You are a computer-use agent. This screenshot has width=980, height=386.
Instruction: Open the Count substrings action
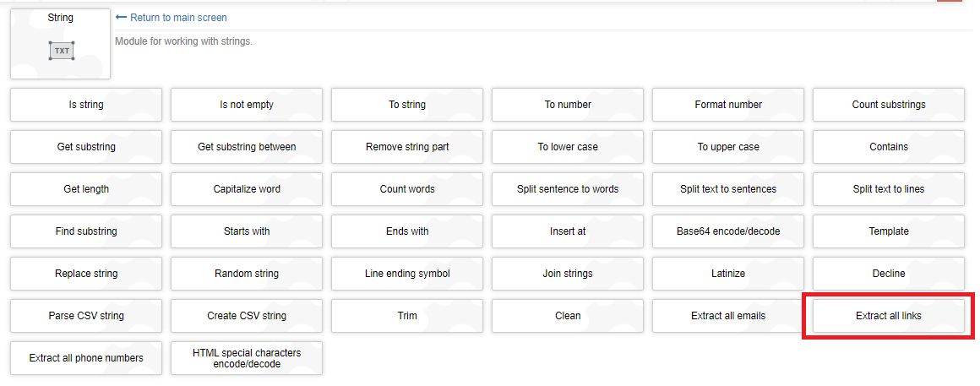(x=889, y=105)
